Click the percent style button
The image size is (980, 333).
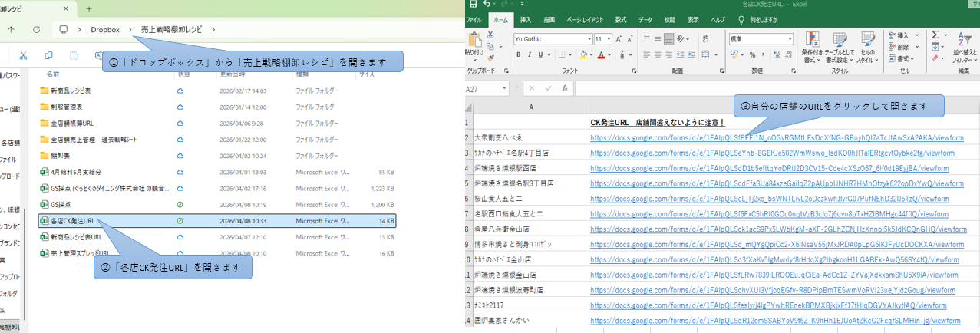751,54
